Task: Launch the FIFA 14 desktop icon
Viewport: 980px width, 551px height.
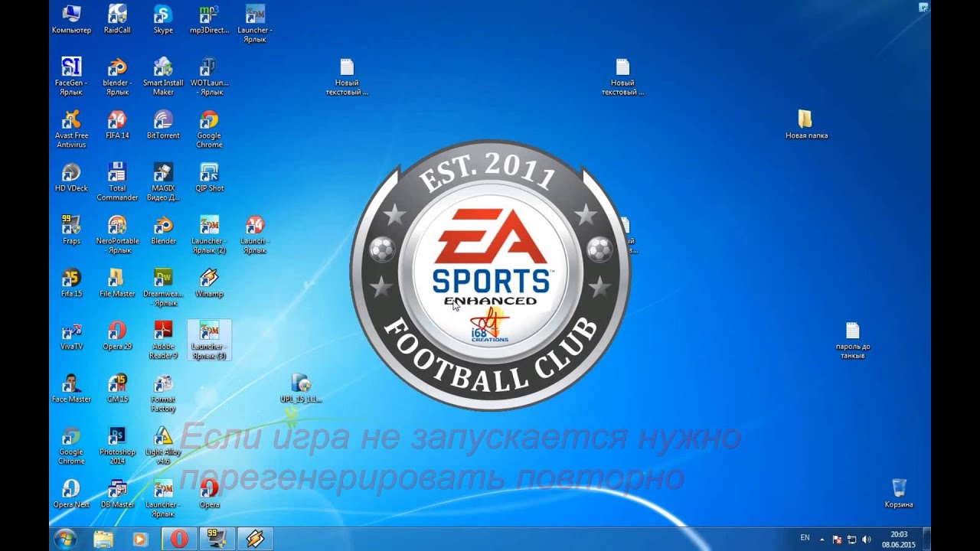Action: click(x=117, y=125)
